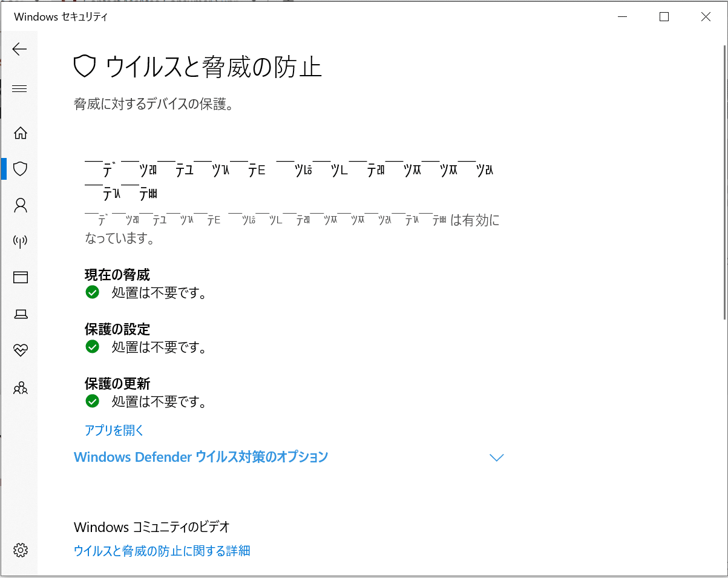The image size is (728, 578).
Task: Open Firewall & network protection antenna icon
Action: pyautogui.click(x=21, y=242)
